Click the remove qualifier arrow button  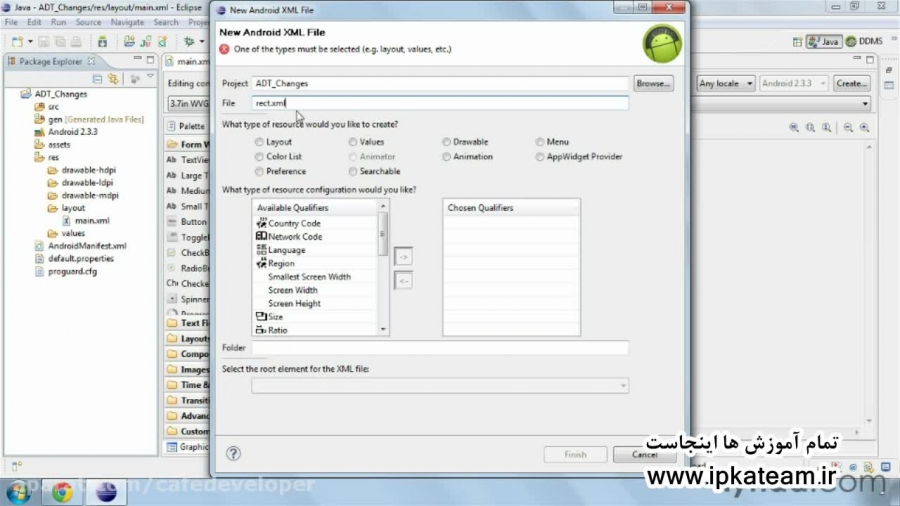(x=403, y=281)
